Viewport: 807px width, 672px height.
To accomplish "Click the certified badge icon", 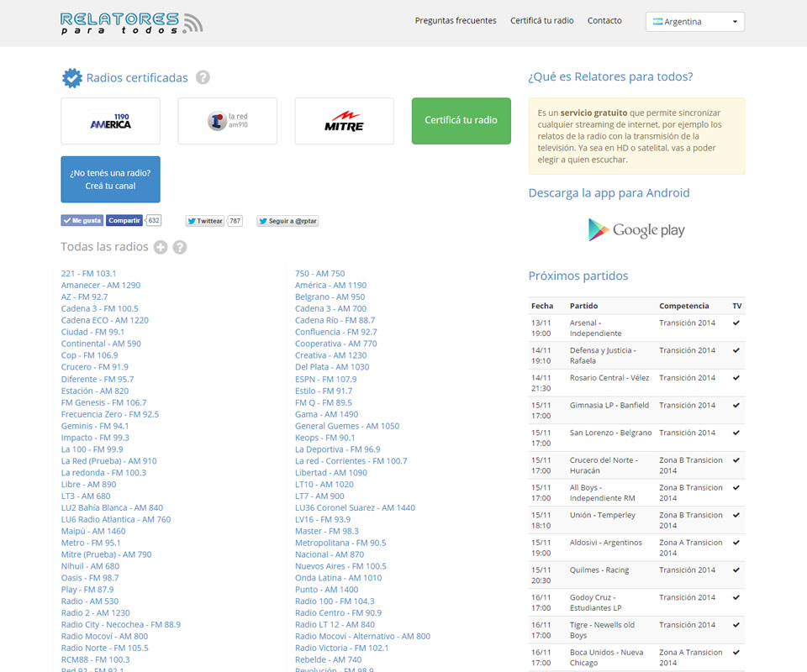I will pos(72,78).
